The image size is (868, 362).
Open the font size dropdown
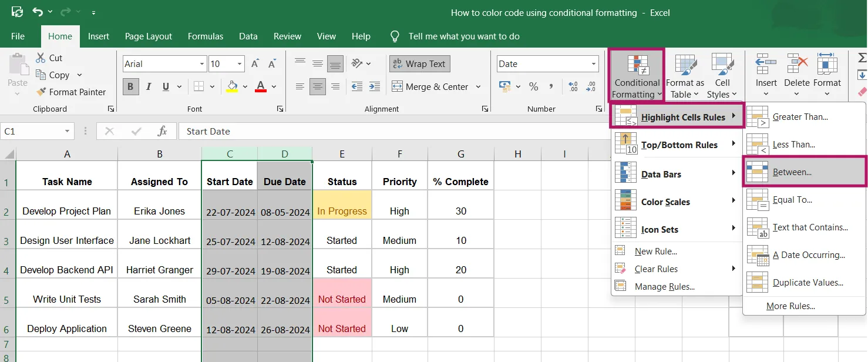(240, 64)
